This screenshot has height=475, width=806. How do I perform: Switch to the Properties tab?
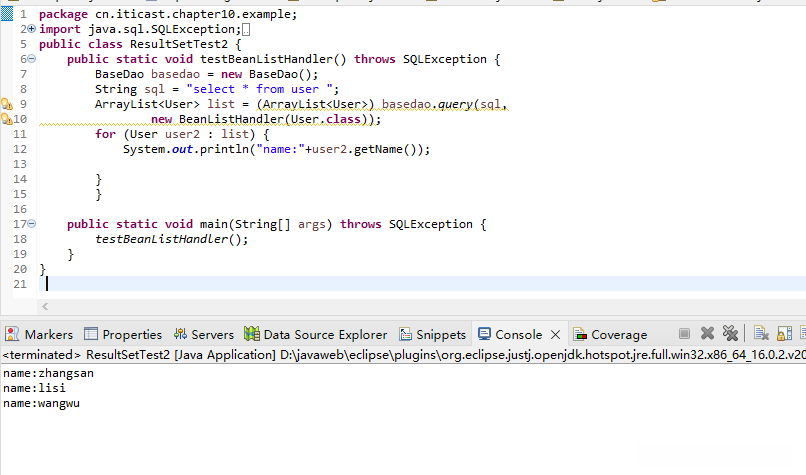[x=122, y=335]
